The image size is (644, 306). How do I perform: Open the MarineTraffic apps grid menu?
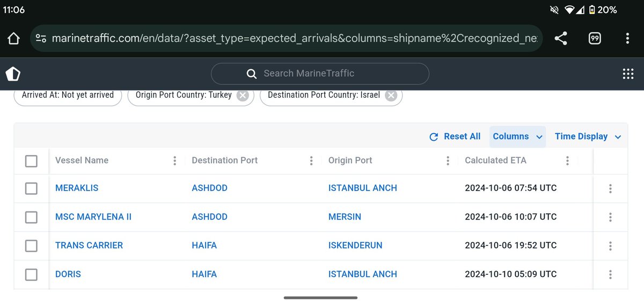628,74
